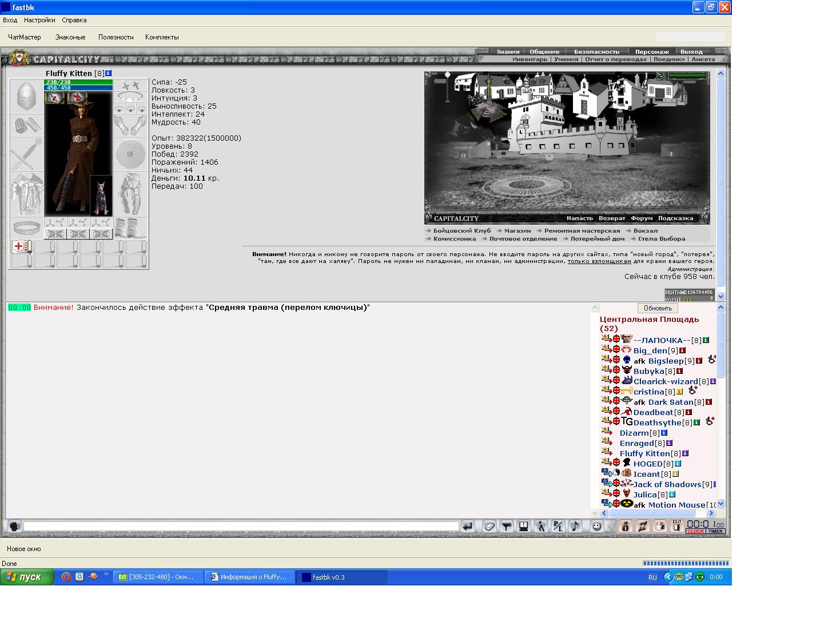Click the P/L translit icon

pyautogui.click(x=558, y=527)
